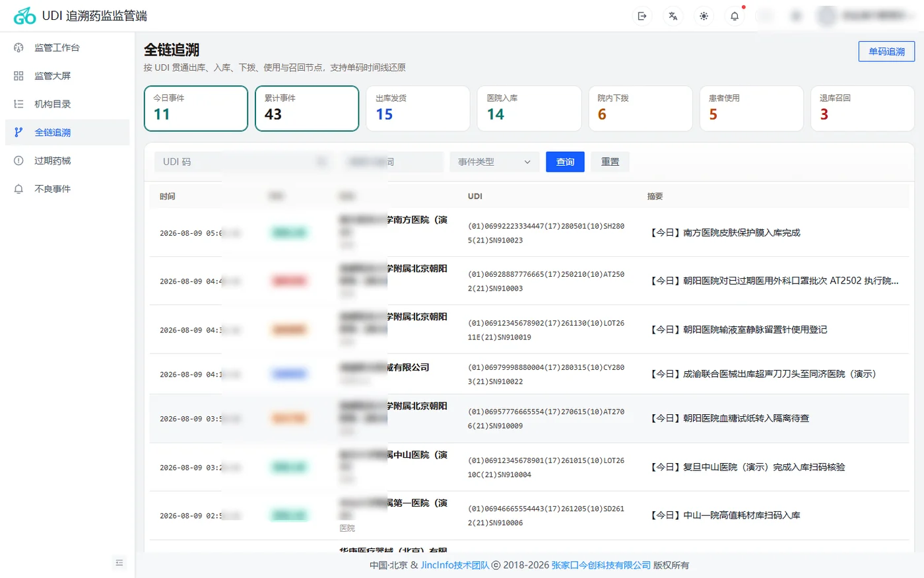This screenshot has width=924, height=578.
Task: Click summary 成渝联合医械出库超声刀刀头
Action: tap(763, 374)
